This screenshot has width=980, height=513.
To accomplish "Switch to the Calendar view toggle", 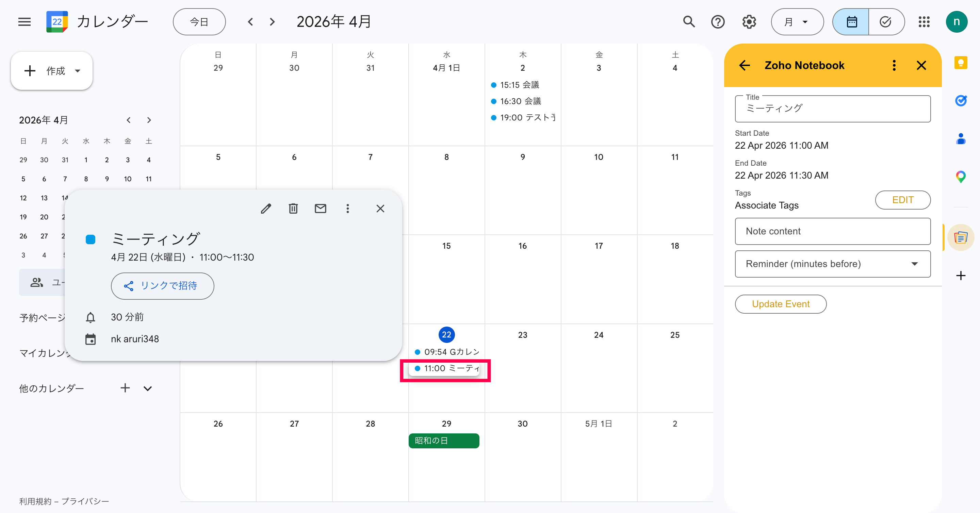I will (851, 22).
